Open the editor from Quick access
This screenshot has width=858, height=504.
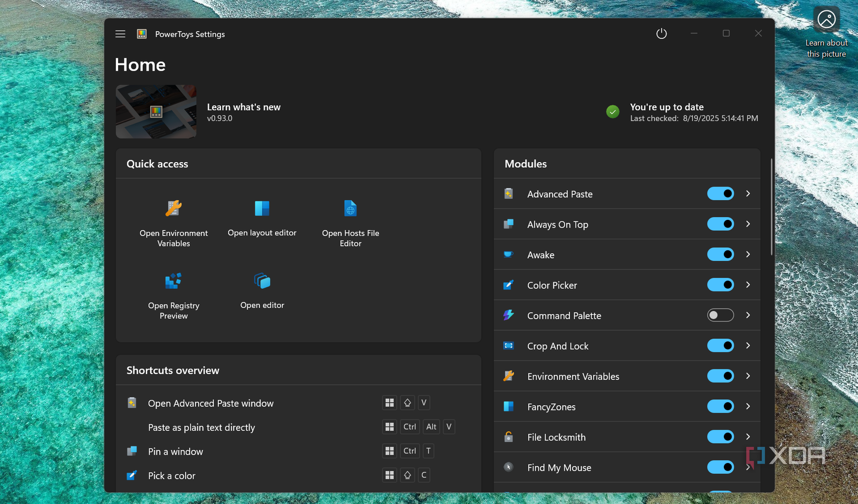[262, 290]
